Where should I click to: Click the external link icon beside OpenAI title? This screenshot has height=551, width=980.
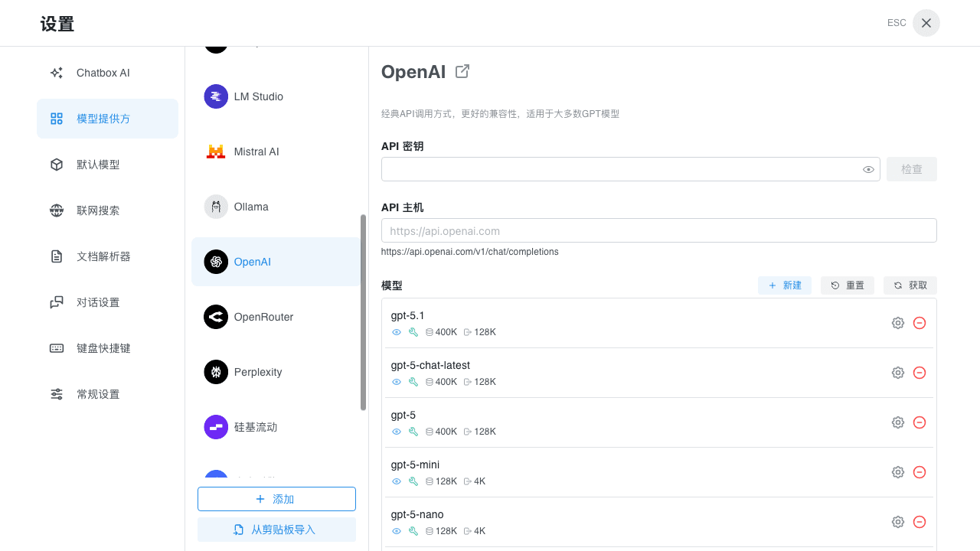click(462, 70)
